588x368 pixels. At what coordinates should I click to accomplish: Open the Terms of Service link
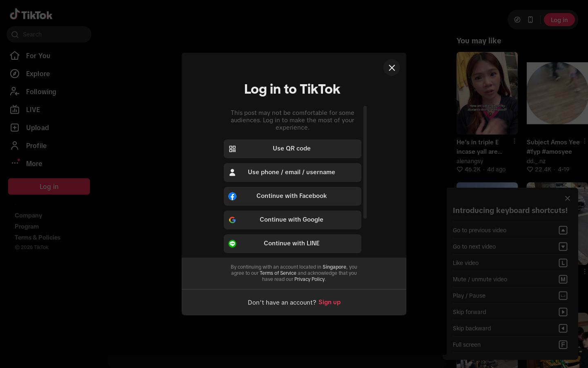pos(278,273)
